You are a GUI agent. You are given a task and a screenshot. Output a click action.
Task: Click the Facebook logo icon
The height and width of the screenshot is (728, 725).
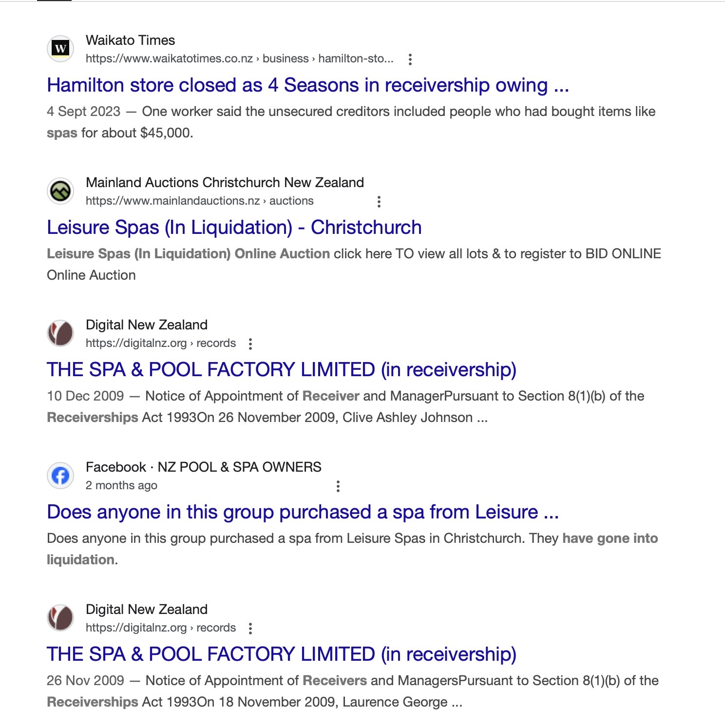[60, 476]
